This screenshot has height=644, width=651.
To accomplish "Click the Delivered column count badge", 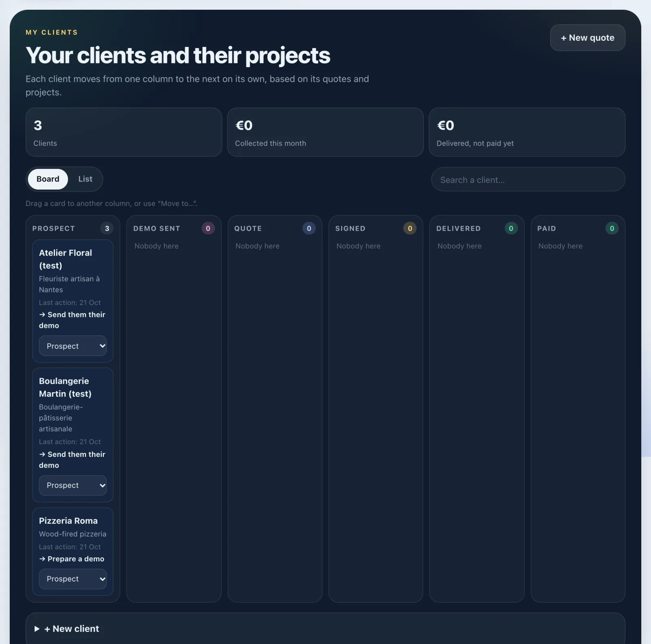I will pos(511,228).
